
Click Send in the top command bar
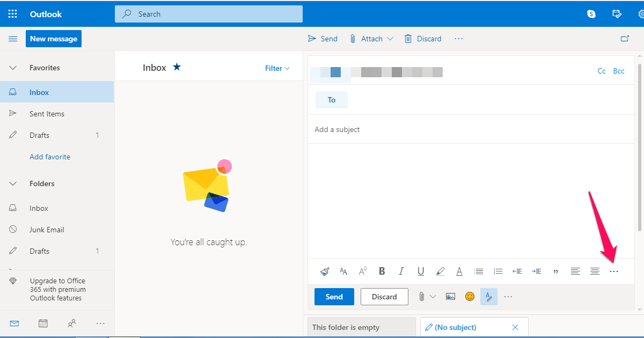point(323,39)
